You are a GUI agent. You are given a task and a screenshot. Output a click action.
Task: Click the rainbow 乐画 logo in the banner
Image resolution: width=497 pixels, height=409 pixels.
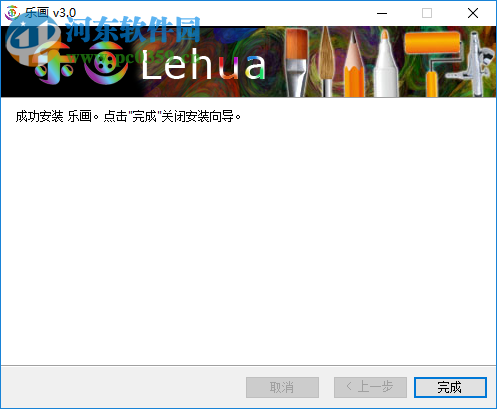pos(82,65)
